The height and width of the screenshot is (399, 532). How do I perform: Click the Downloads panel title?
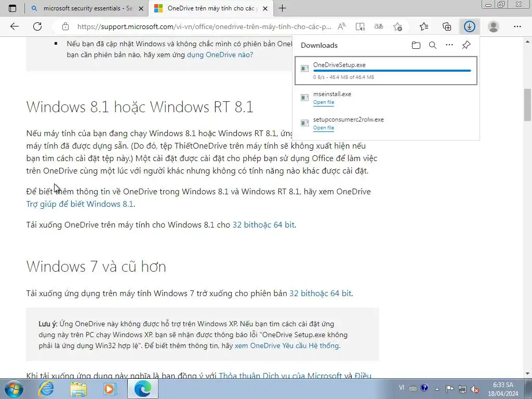[x=320, y=45]
